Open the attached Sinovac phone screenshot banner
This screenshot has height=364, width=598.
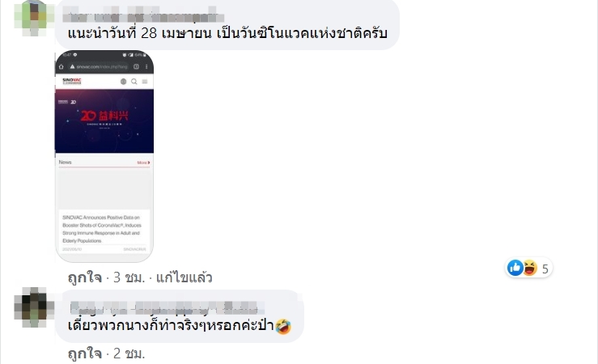point(104,121)
